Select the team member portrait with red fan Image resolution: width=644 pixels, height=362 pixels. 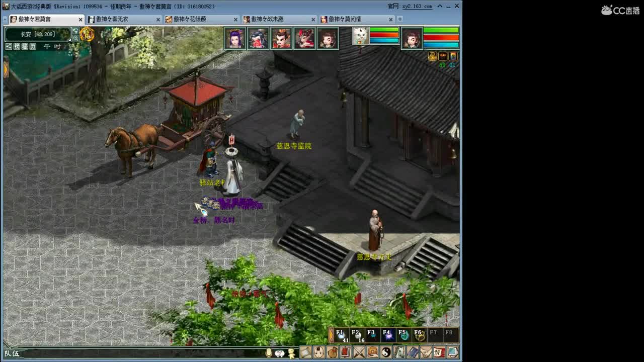[x=258, y=38]
